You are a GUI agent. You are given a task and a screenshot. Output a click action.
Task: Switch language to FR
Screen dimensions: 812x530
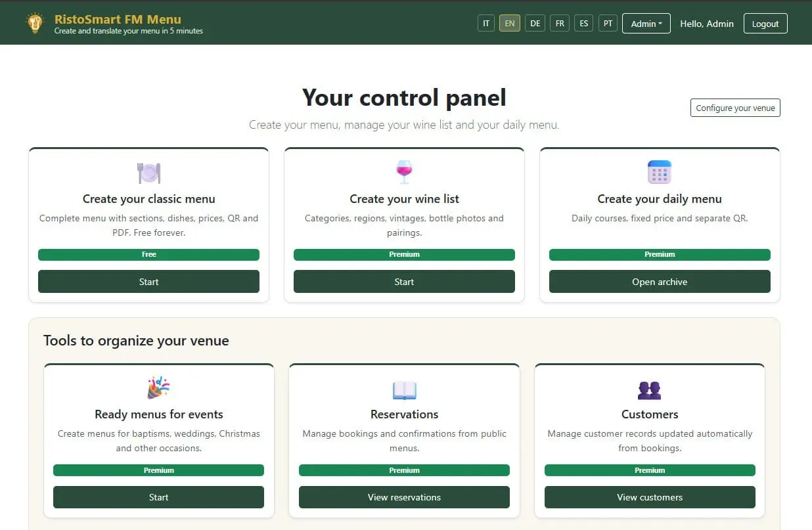coord(560,23)
